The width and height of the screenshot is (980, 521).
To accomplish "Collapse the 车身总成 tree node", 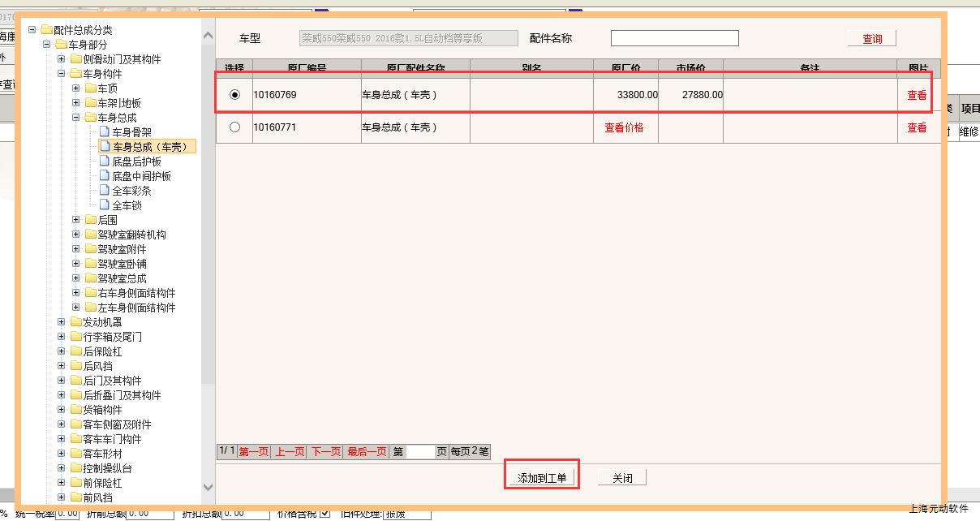I will click(x=76, y=118).
